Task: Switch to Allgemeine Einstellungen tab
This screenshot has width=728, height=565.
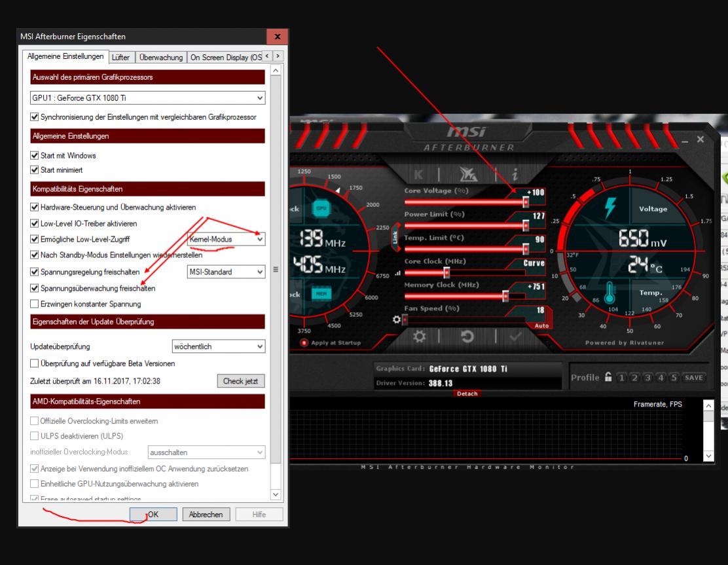Action: [x=65, y=56]
